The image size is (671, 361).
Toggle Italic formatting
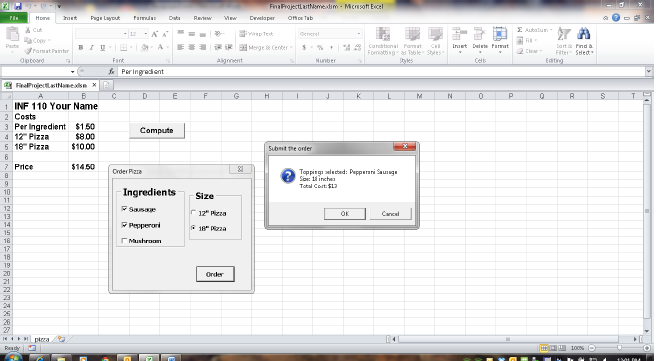pos(91,47)
